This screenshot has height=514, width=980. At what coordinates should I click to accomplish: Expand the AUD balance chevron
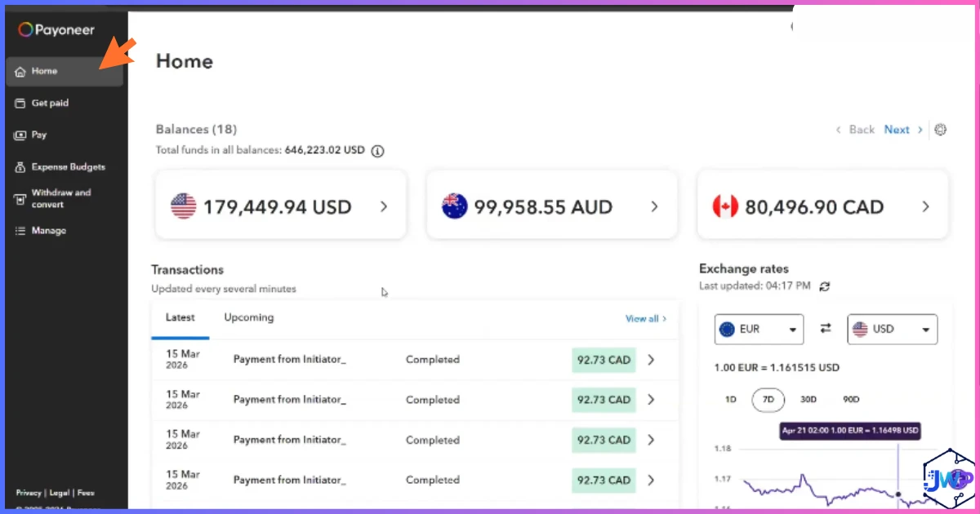point(654,207)
